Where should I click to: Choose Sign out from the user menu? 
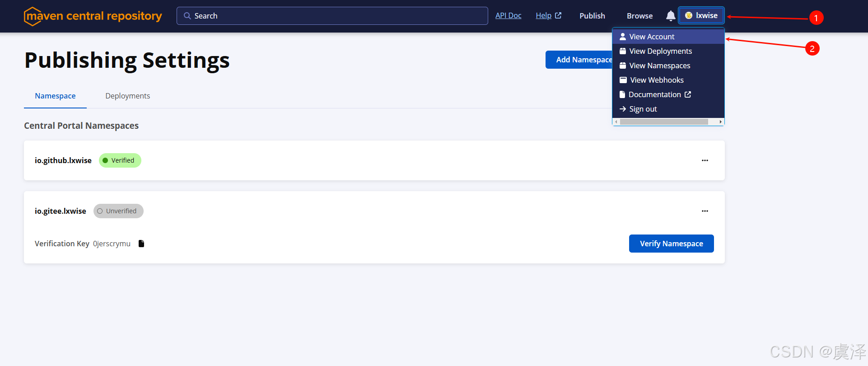coord(668,109)
